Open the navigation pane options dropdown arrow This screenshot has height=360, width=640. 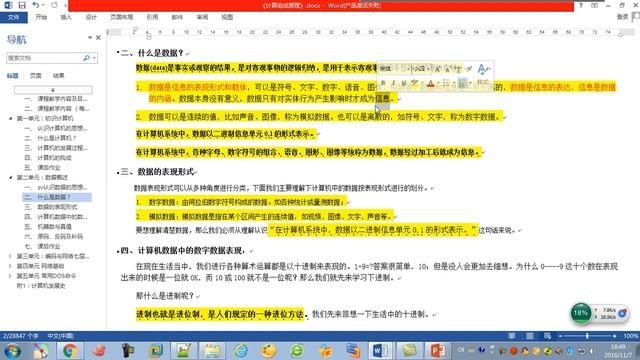coord(90,38)
